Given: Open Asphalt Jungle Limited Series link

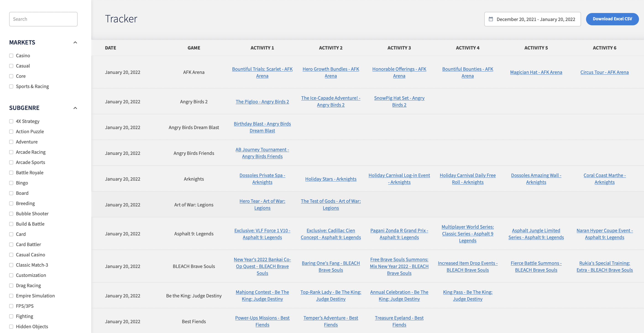Looking at the screenshot, I should point(536,234).
